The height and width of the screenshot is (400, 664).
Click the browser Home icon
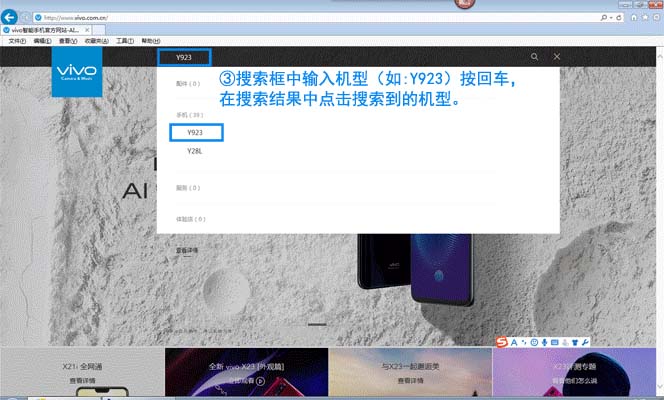(x=634, y=17)
